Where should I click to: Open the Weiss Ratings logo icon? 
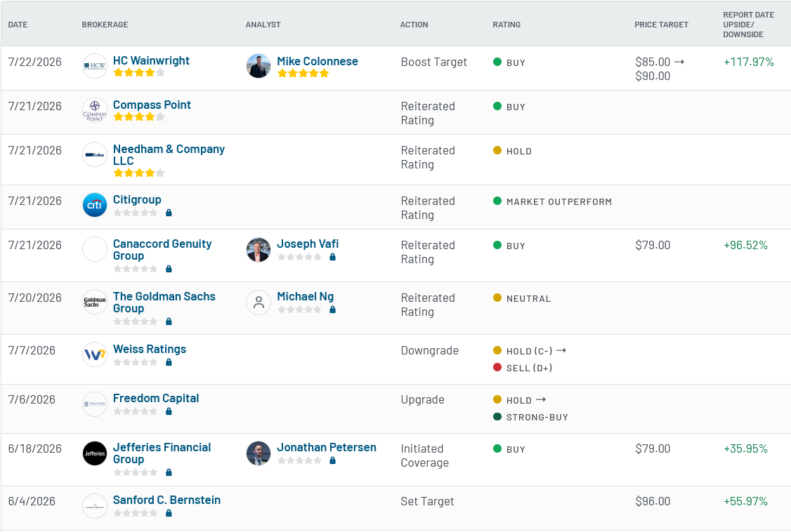point(95,354)
